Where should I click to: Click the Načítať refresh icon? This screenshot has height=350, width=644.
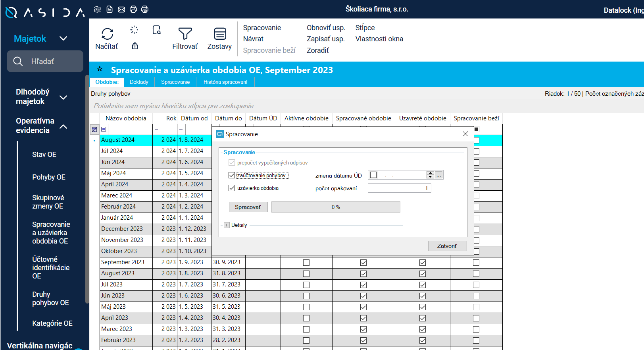107,34
